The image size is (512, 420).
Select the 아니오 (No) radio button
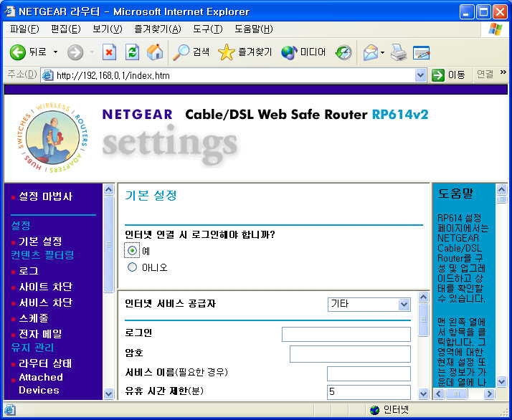pos(132,267)
